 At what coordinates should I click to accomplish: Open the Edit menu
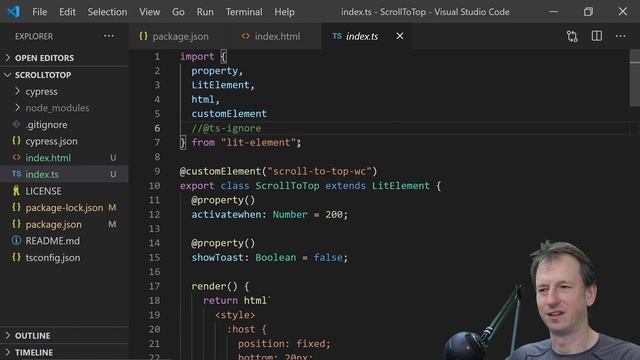pyautogui.click(x=67, y=12)
